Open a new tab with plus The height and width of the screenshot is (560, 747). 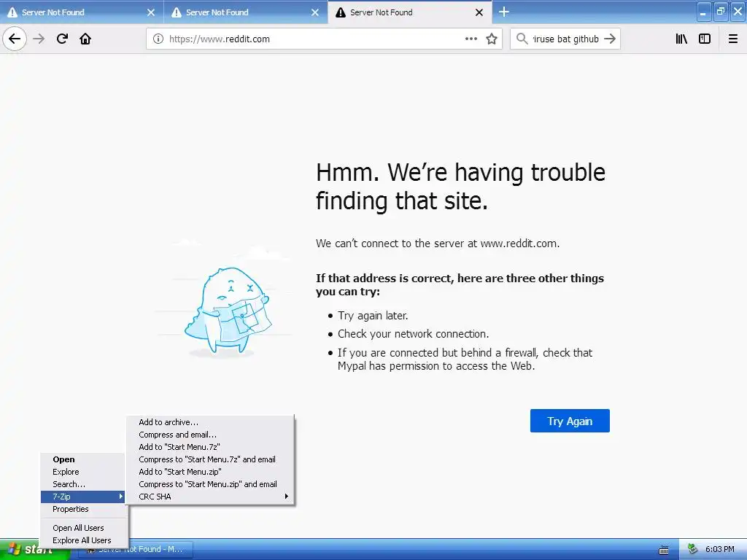[x=503, y=12]
